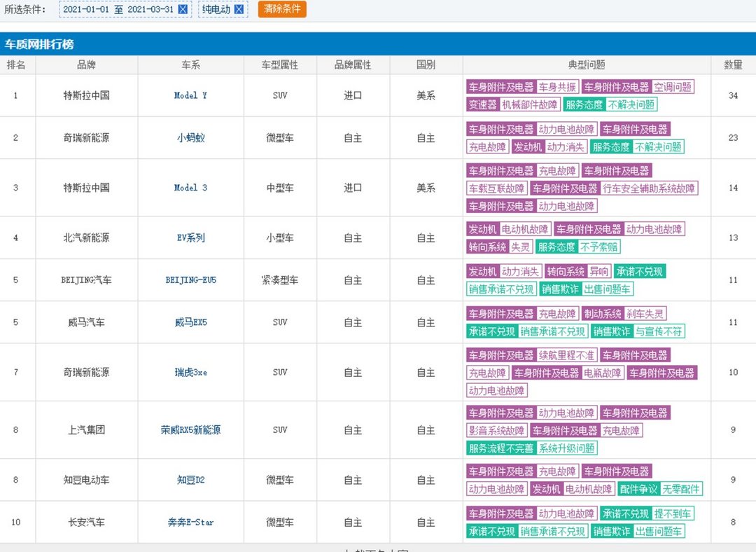Click the 提不到车 tag in 奔奔E-Star row
This screenshot has width=756, height=552.
[673, 514]
